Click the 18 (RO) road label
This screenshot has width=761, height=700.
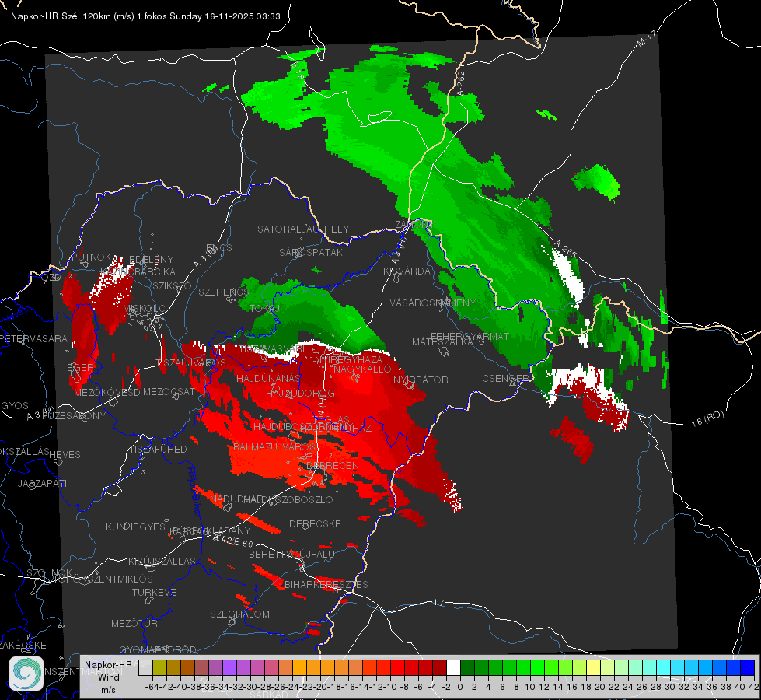707,418
